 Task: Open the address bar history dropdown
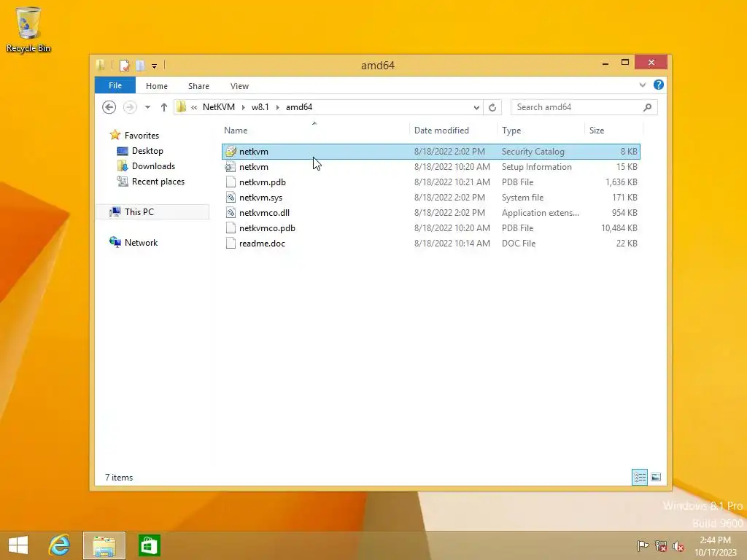tap(476, 108)
